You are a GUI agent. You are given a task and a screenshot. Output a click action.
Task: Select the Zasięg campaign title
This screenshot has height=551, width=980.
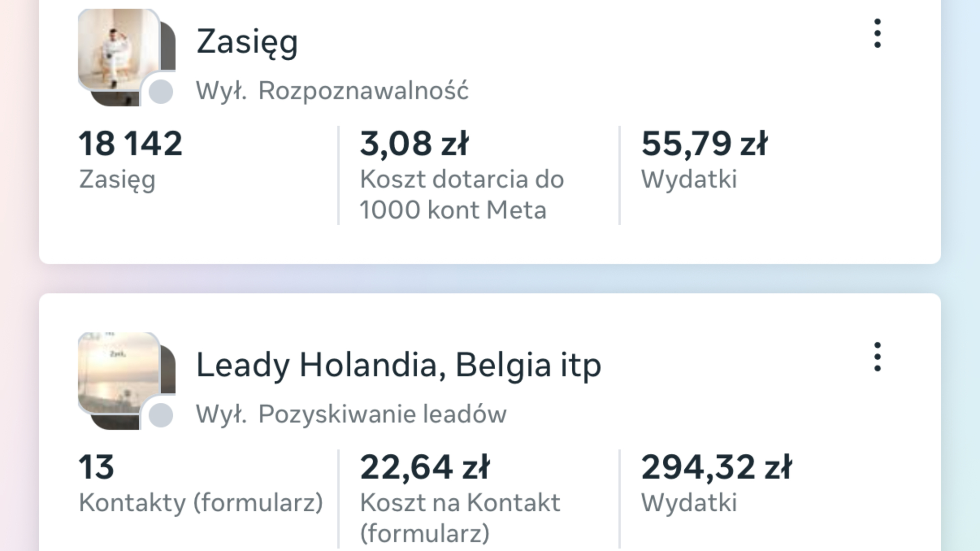pyautogui.click(x=247, y=42)
